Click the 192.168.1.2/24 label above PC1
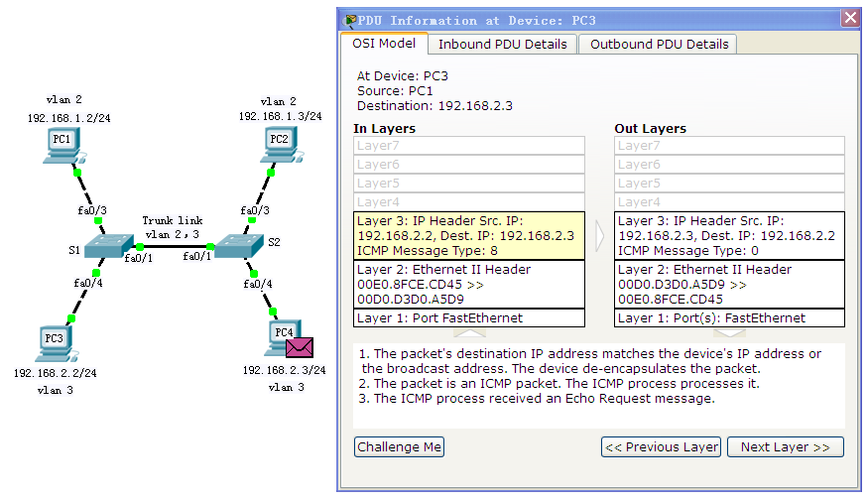Viewport: 868px width, 499px height. click(x=69, y=118)
